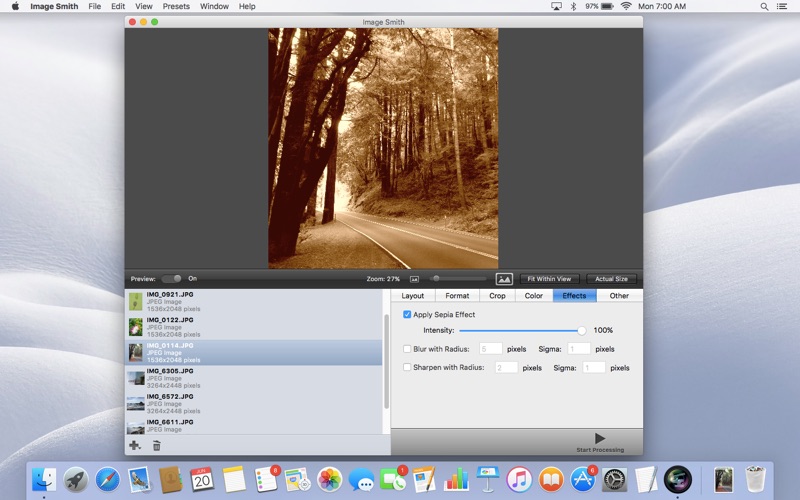Click the large image zoom-in icon
Image resolution: width=800 pixels, height=500 pixels.
504,279
